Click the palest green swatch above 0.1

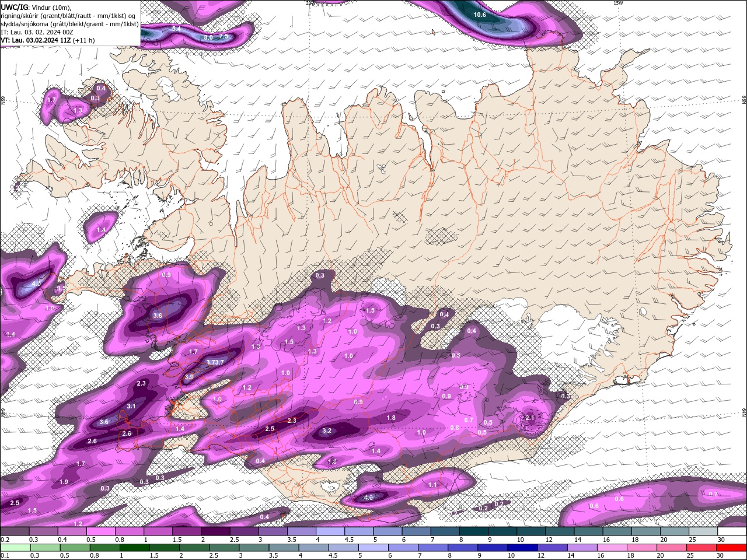pyautogui.click(x=15, y=547)
